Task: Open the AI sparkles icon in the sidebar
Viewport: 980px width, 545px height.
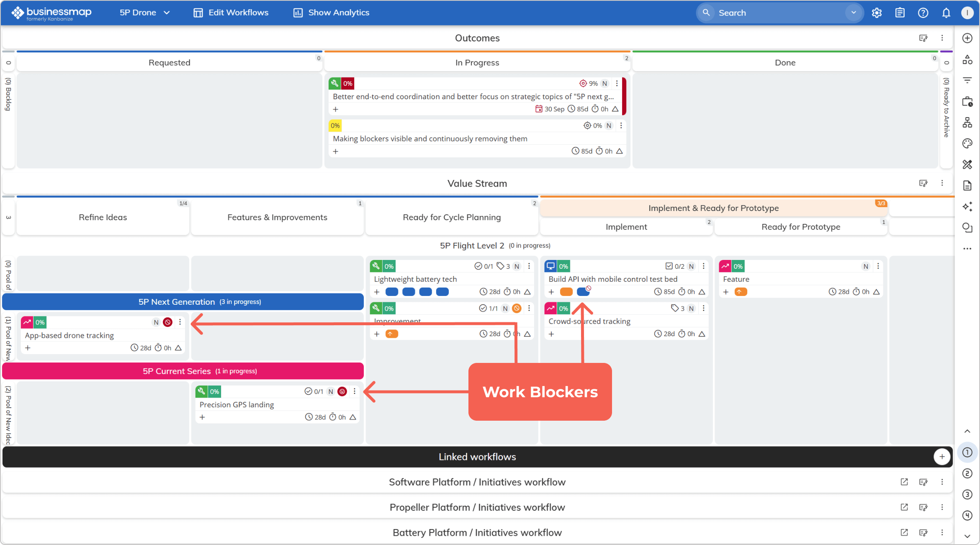Action: 967,206
